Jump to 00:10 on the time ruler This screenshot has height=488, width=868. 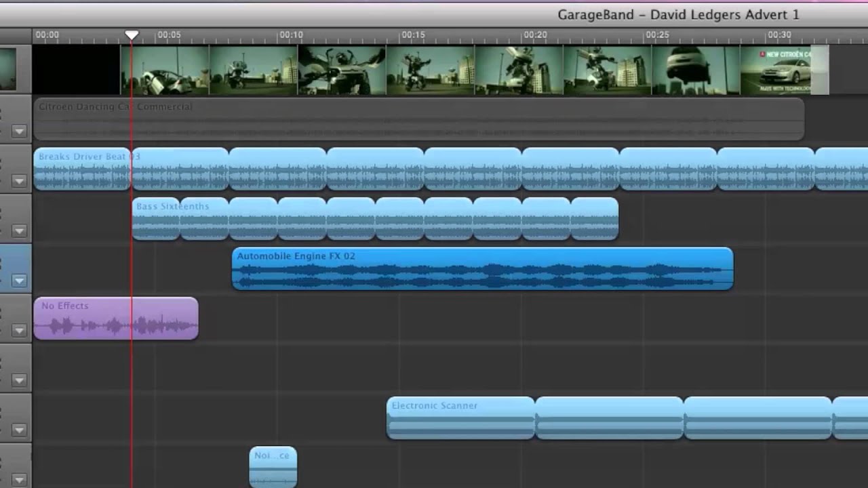pyautogui.click(x=291, y=35)
